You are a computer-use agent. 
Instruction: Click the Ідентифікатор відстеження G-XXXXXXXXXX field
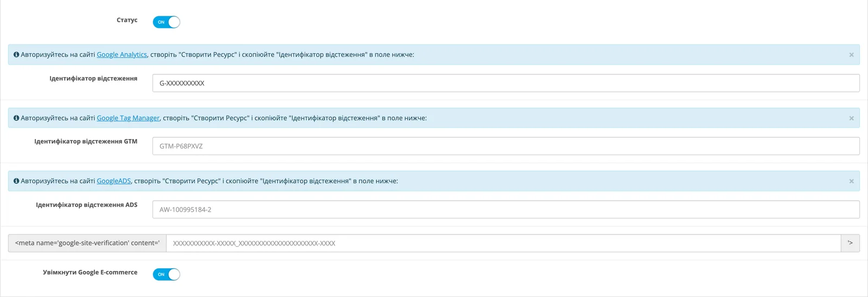pyautogui.click(x=506, y=83)
